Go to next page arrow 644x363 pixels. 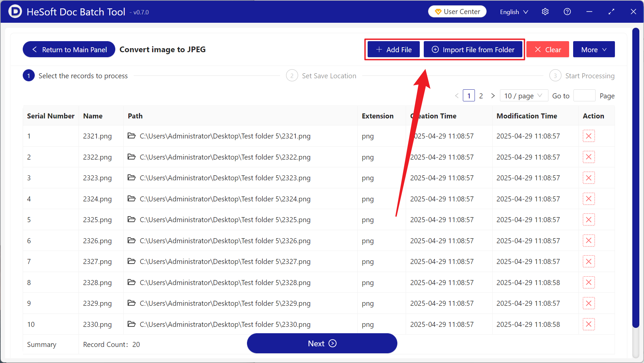coord(493,96)
